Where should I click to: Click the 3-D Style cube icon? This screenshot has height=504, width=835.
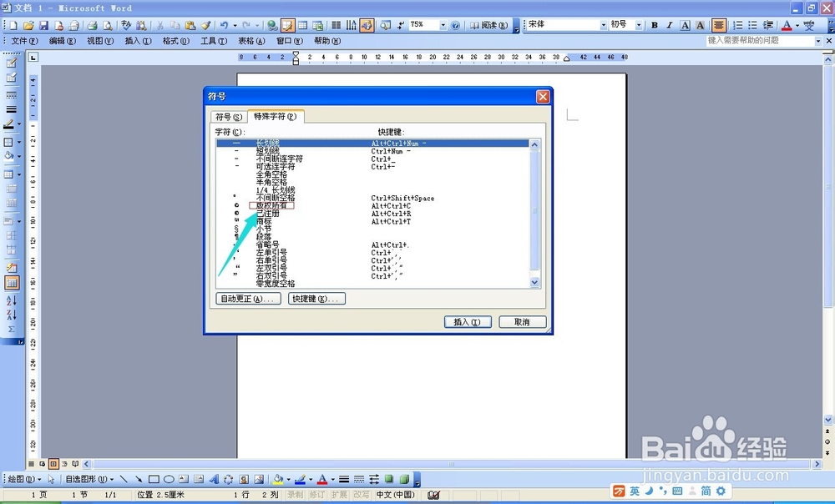(x=404, y=480)
